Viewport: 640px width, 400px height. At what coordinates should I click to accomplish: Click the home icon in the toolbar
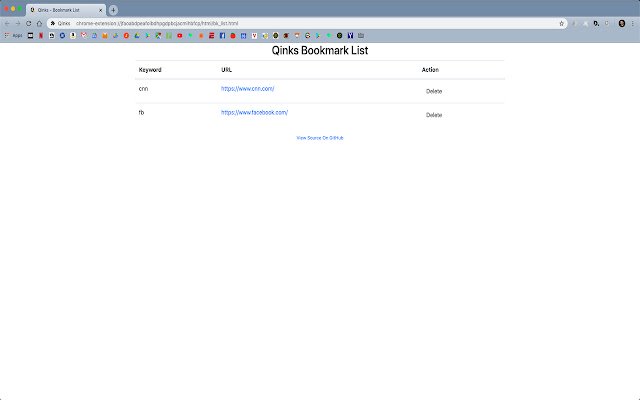click(x=39, y=23)
